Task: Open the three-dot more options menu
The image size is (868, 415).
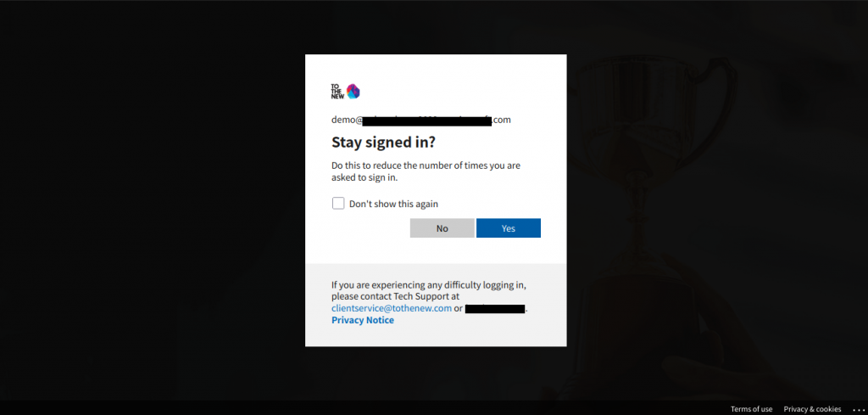Action: tap(858, 409)
